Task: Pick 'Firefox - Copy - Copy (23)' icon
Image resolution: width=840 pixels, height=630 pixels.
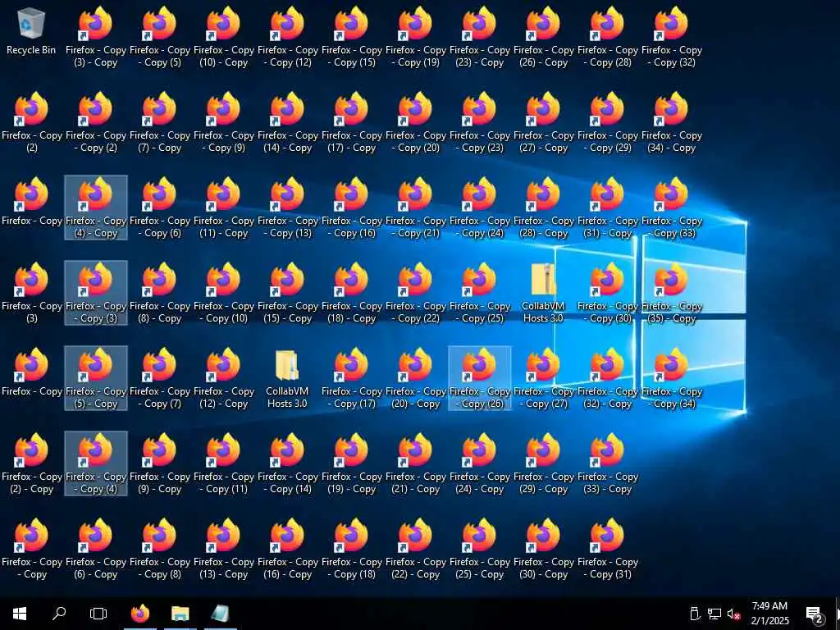Action: click(479, 123)
